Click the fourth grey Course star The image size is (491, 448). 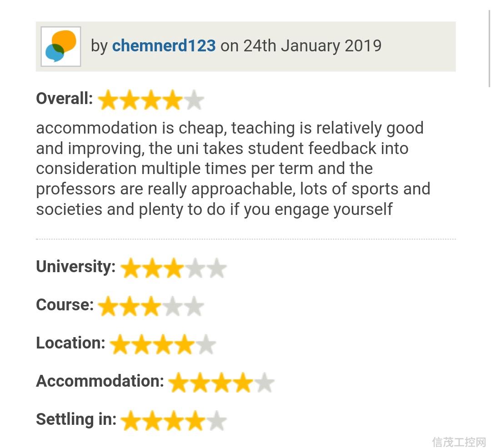[x=173, y=306]
